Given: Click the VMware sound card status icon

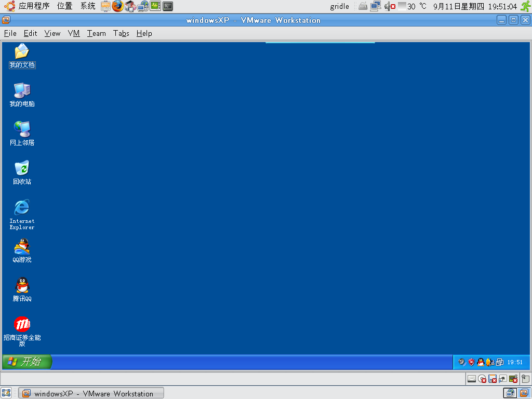Looking at the screenshot, I should click(x=513, y=379).
